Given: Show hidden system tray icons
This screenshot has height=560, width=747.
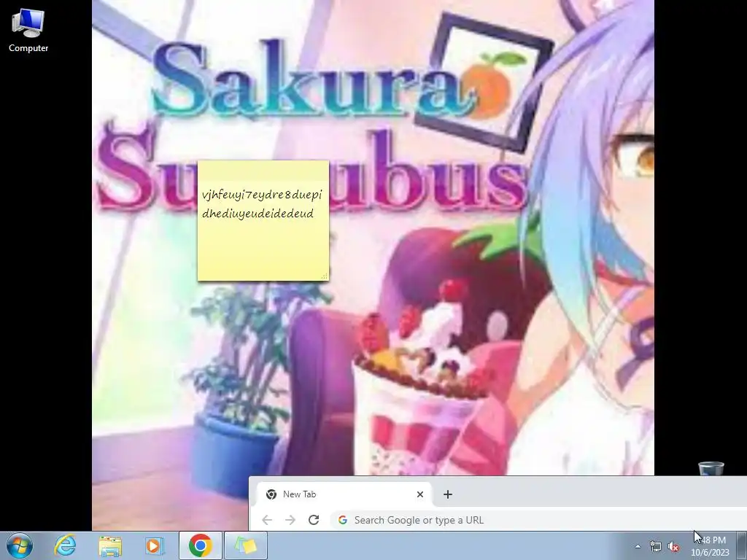Looking at the screenshot, I should tap(638, 546).
